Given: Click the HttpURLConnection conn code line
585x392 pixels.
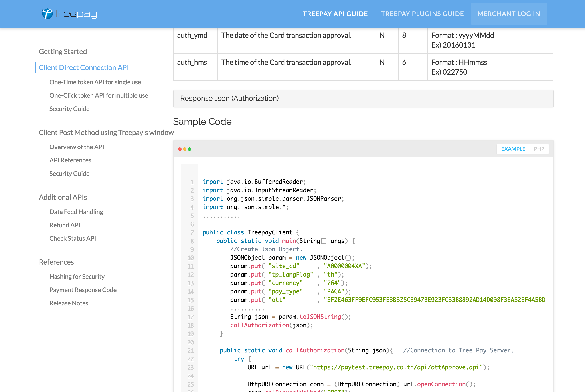Looking at the screenshot, I should pos(361,384).
